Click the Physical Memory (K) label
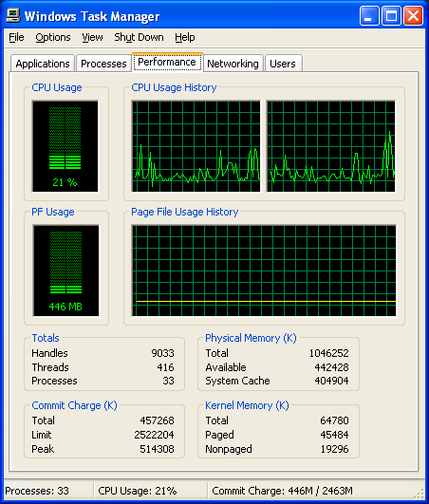The height and width of the screenshot is (504, 429). 251,338
